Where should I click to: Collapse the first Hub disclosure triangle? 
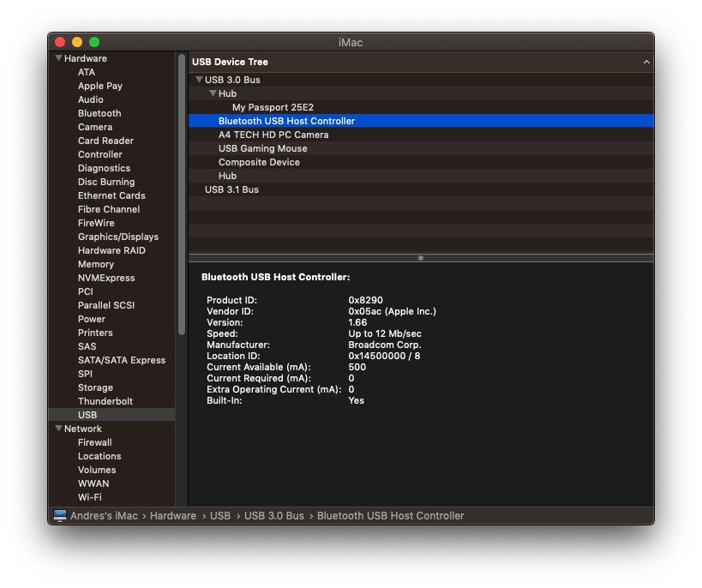213,93
